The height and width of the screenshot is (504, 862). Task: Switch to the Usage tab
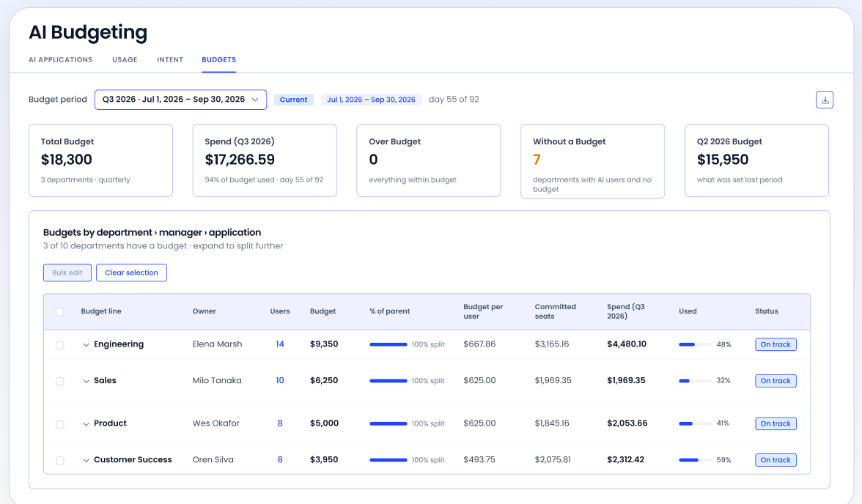click(125, 60)
